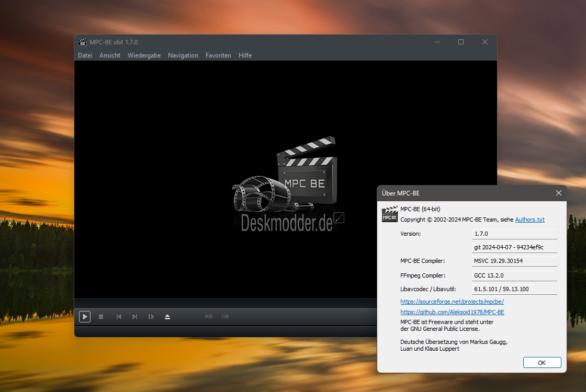Image resolution: width=586 pixels, height=392 pixels.
Task: Open the Navigation menu
Action: (183, 55)
